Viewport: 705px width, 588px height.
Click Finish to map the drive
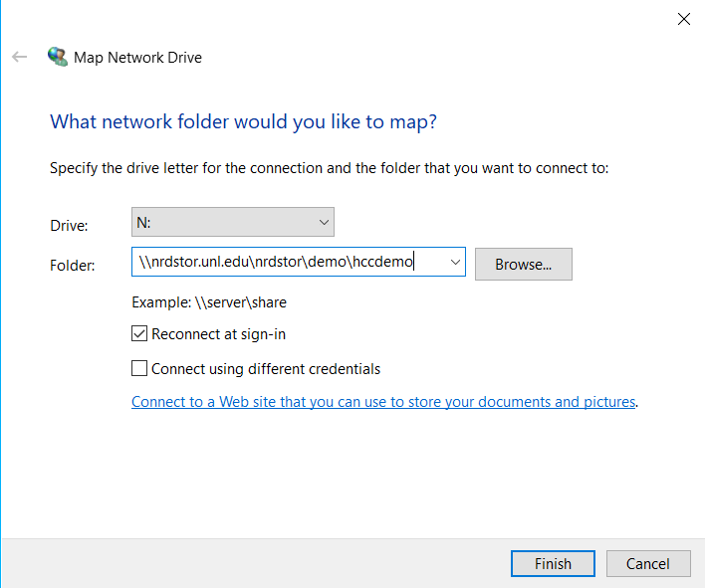pos(553,563)
